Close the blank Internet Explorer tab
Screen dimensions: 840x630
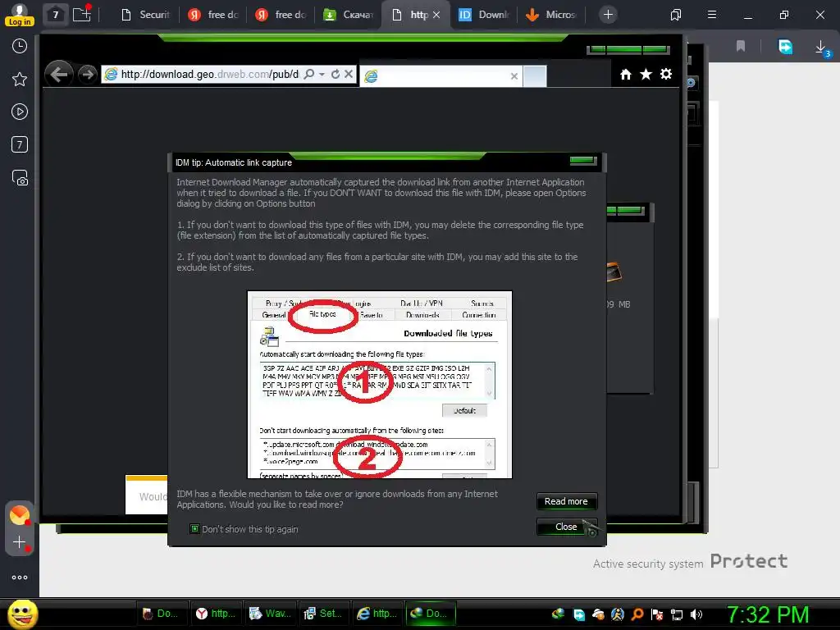[514, 76]
